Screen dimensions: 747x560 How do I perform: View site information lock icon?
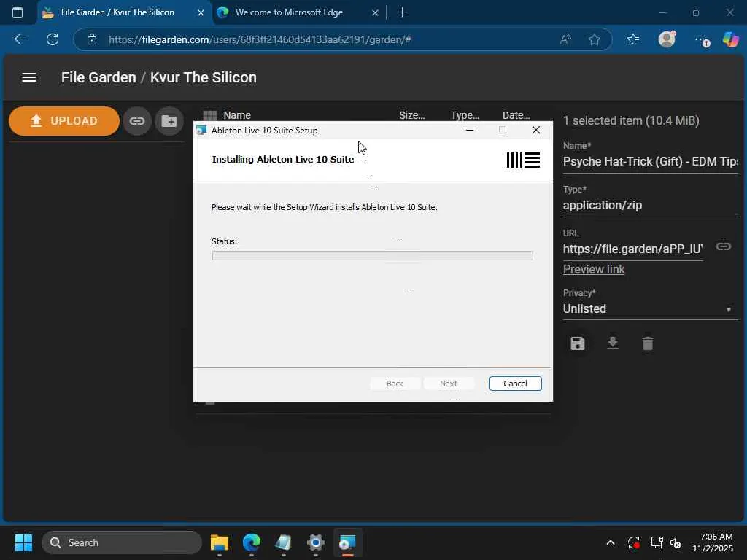(x=92, y=39)
